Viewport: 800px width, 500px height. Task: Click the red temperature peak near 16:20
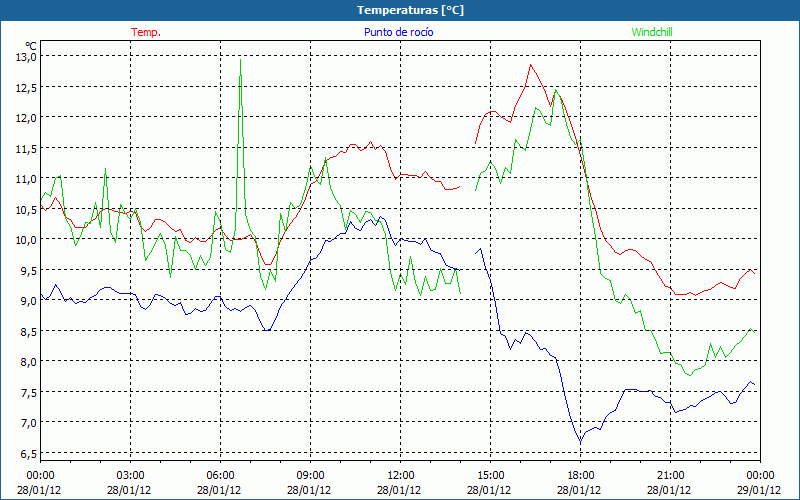(531, 65)
